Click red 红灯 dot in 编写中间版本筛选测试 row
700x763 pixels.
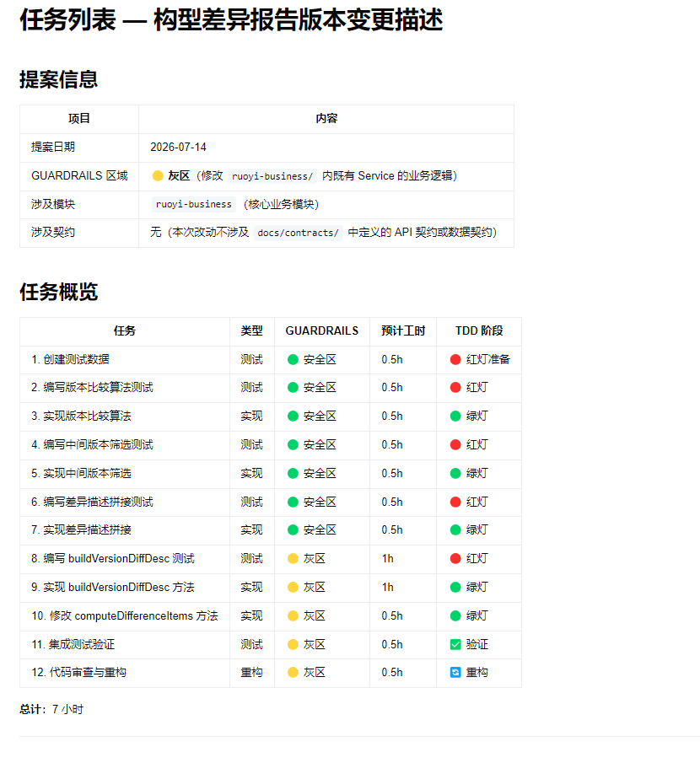[x=455, y=445]
